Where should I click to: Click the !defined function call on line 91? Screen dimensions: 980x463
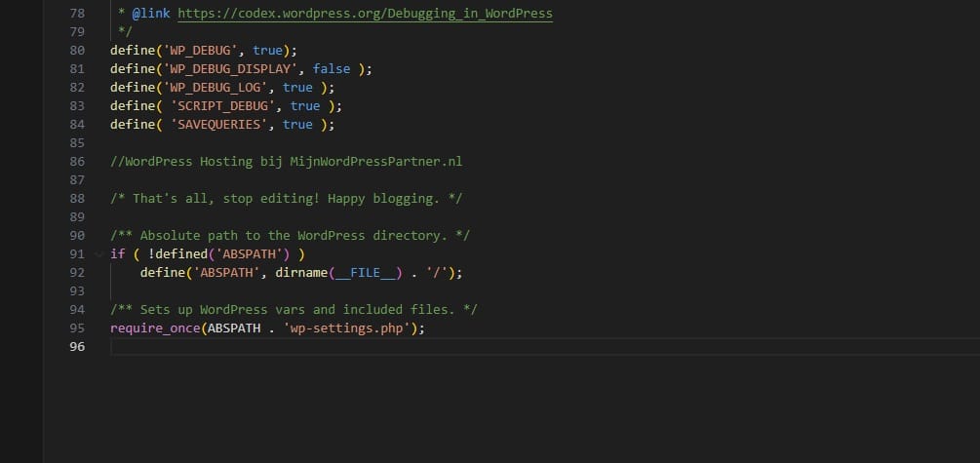point(176,254)
